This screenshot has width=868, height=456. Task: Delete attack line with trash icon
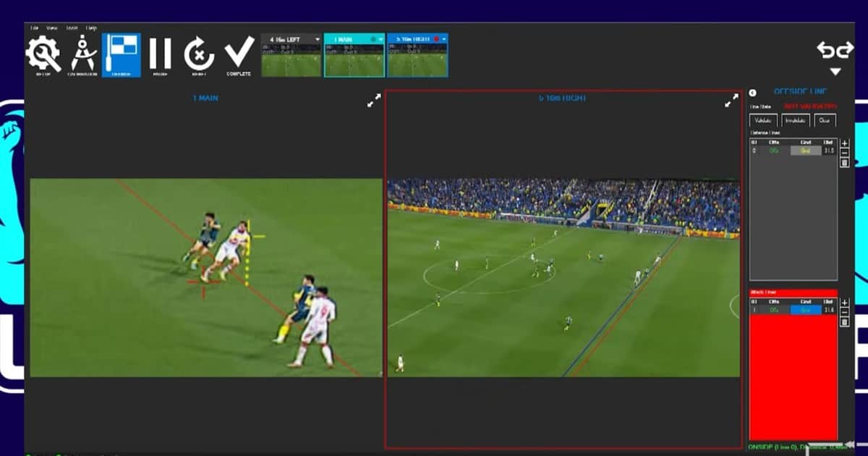844,322
